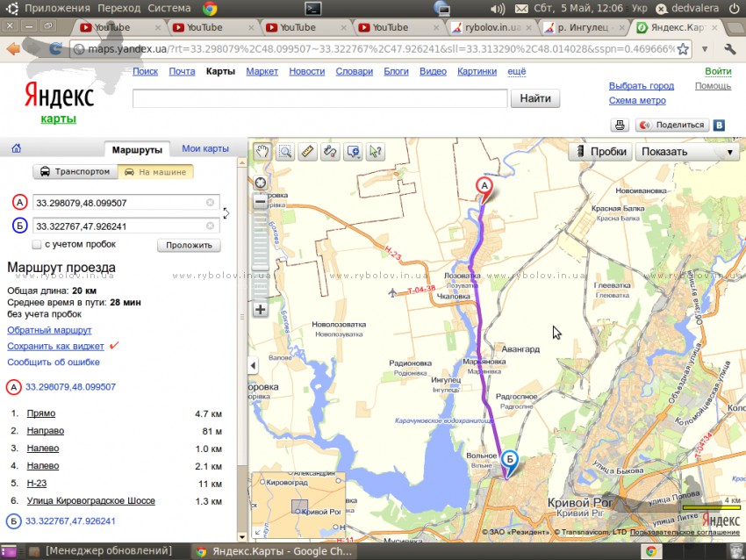
Task: Collapse the left panel with arrow handle
Action: pyautogui.click(x=254, y=365)
